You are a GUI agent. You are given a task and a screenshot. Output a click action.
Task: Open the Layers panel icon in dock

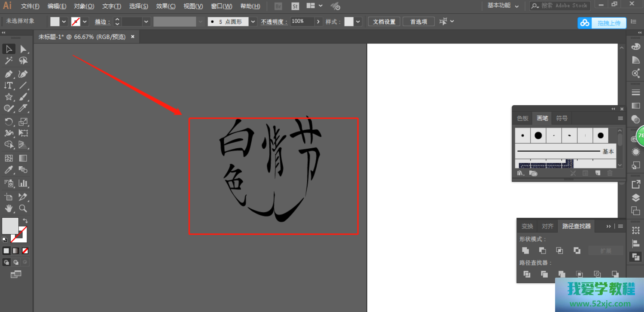[636, 198]
